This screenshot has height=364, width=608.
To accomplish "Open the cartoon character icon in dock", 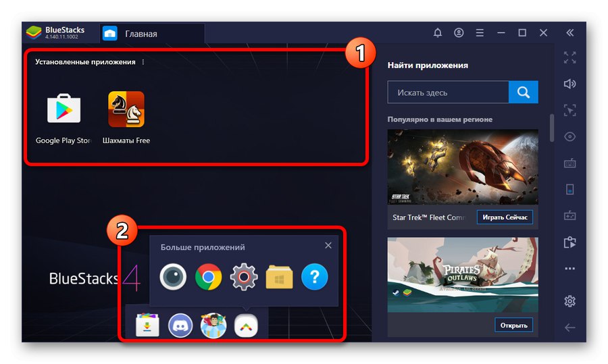I will tap(213, 326).
